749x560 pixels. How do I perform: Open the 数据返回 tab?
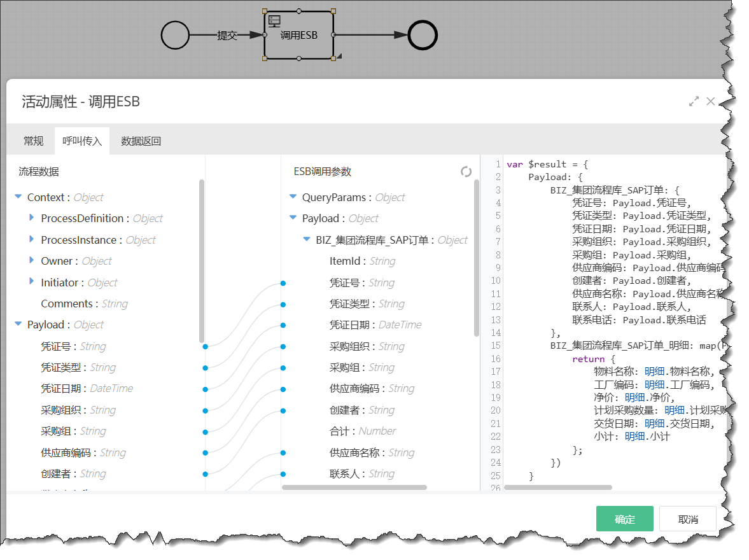point(141,141)
